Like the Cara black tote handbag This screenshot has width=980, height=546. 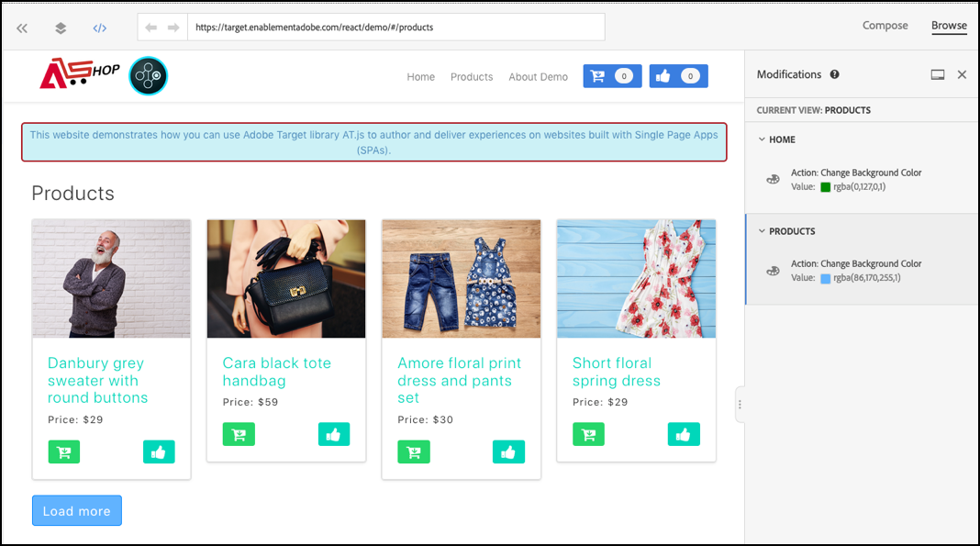coord(334,434)
